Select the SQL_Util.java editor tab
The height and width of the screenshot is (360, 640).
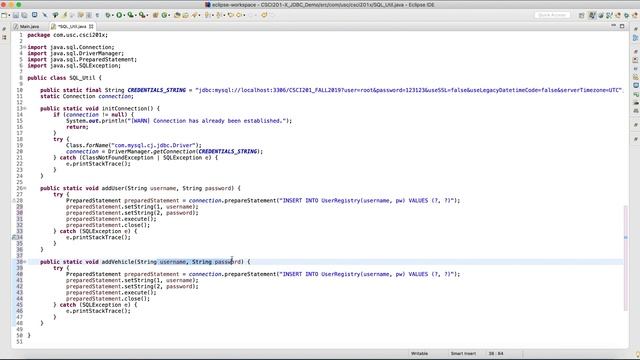71,27
